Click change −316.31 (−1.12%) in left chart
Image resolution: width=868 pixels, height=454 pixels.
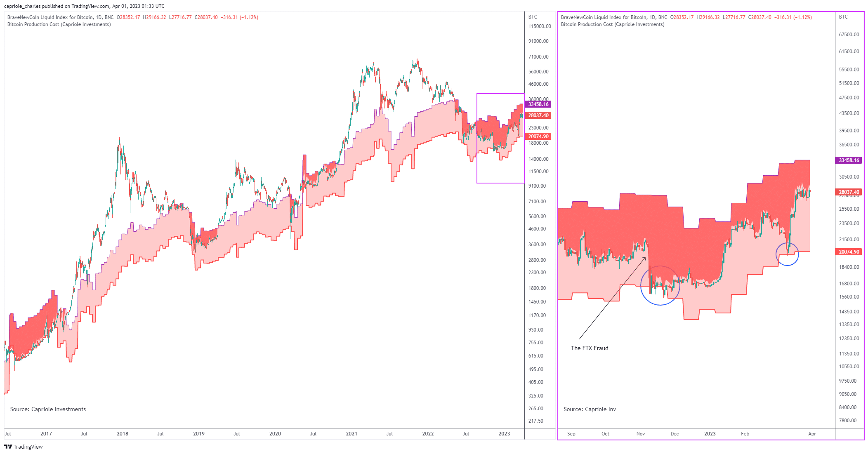239,17
